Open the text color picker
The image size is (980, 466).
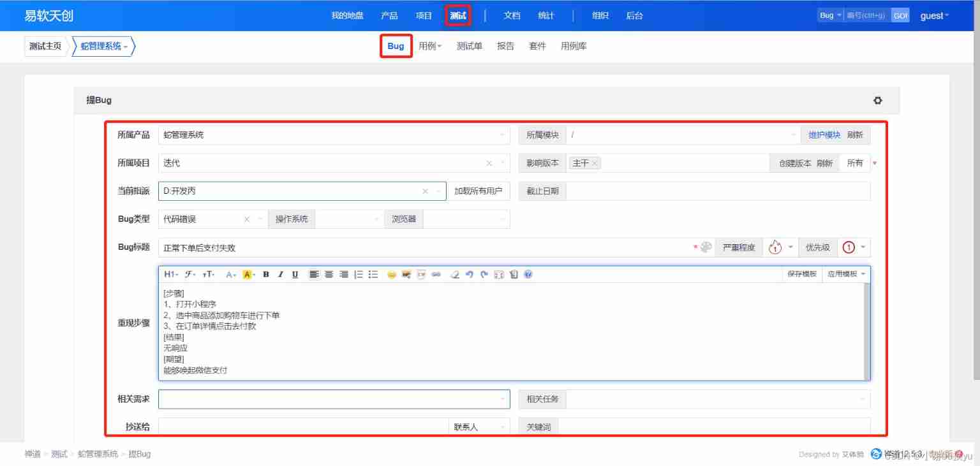click(231, 274)
